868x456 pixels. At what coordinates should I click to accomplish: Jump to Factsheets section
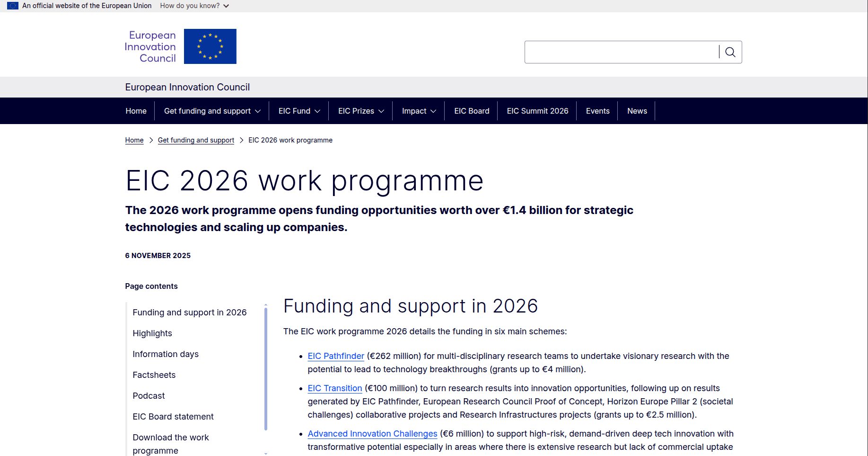tap(154, 375)
